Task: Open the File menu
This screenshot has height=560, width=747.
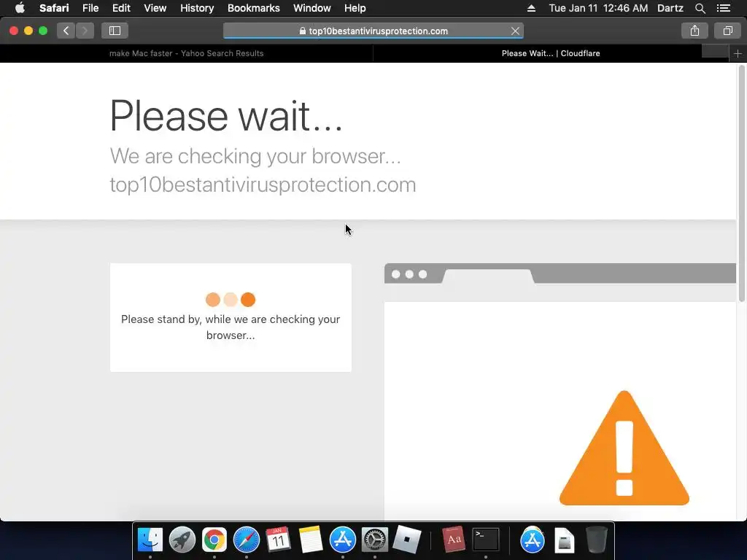Action: click(90, 8)
